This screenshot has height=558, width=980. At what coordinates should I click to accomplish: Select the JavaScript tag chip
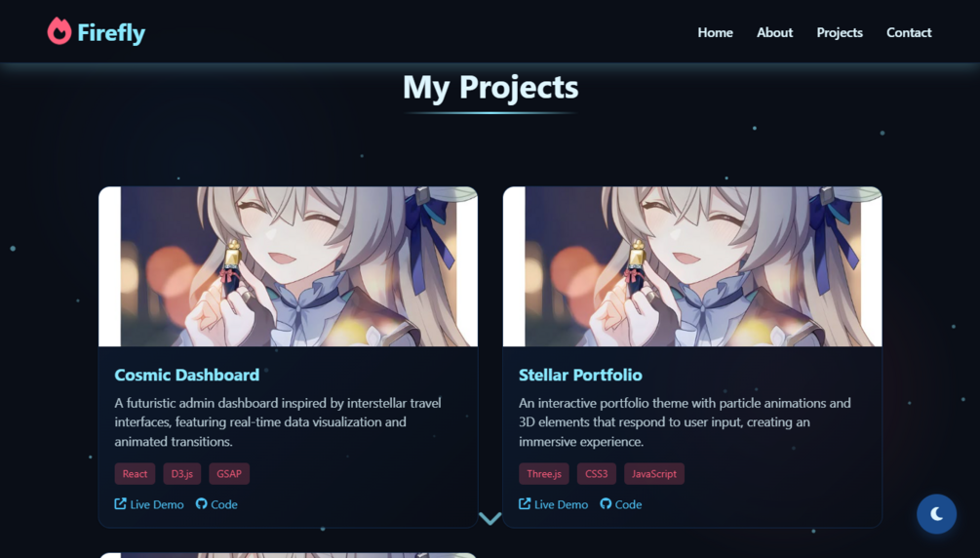[x=653, y=473]
